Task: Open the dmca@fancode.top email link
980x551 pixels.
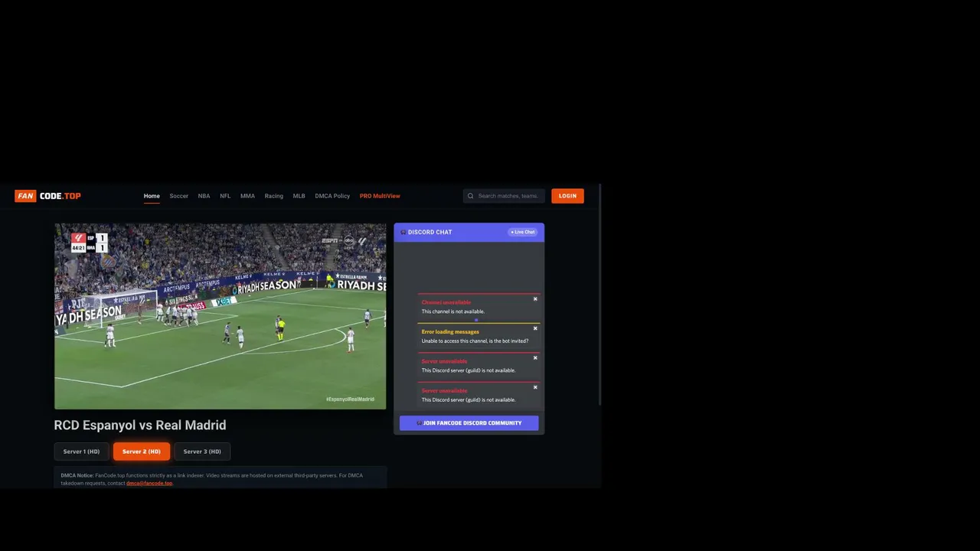Action: (x=149, y=484)
